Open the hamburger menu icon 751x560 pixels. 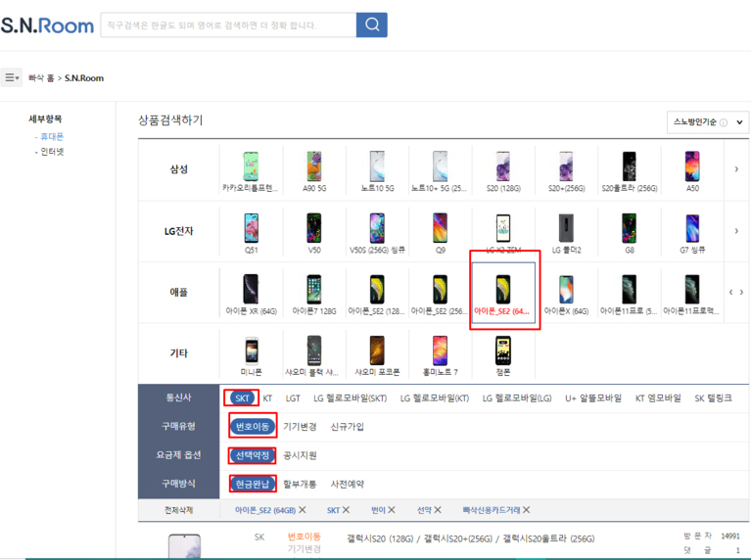(x=12, y=77)
